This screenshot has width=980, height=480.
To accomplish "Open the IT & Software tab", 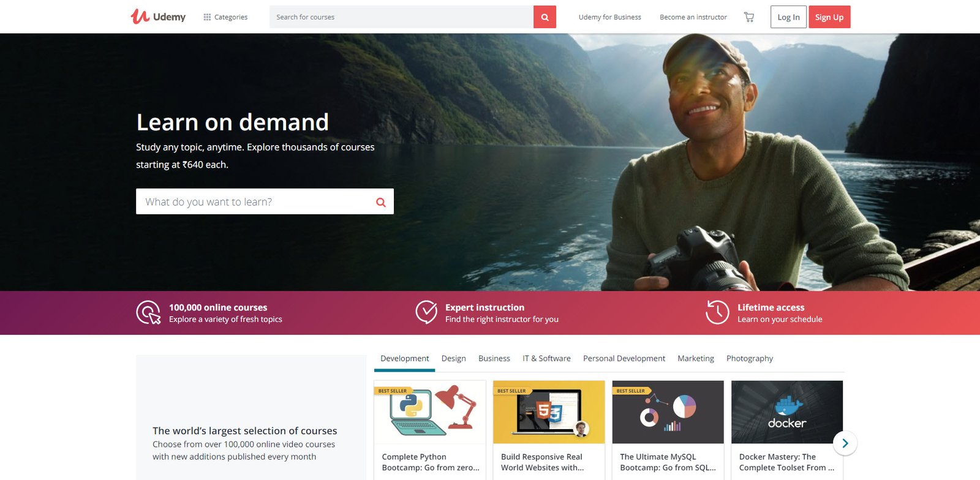I will coord(546,358).
